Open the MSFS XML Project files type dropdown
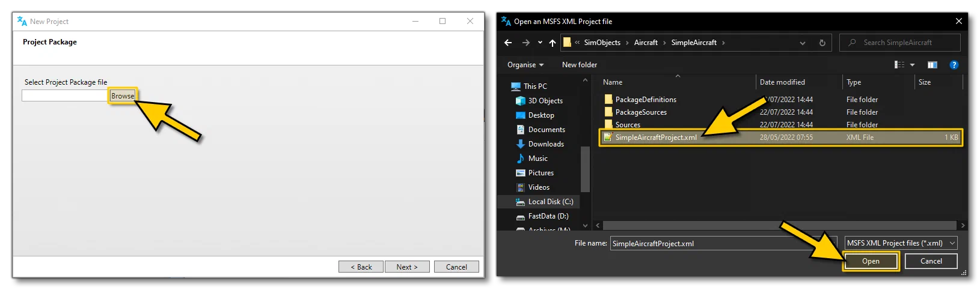Viewport: 980px width, 290px height. pos(901,243)
